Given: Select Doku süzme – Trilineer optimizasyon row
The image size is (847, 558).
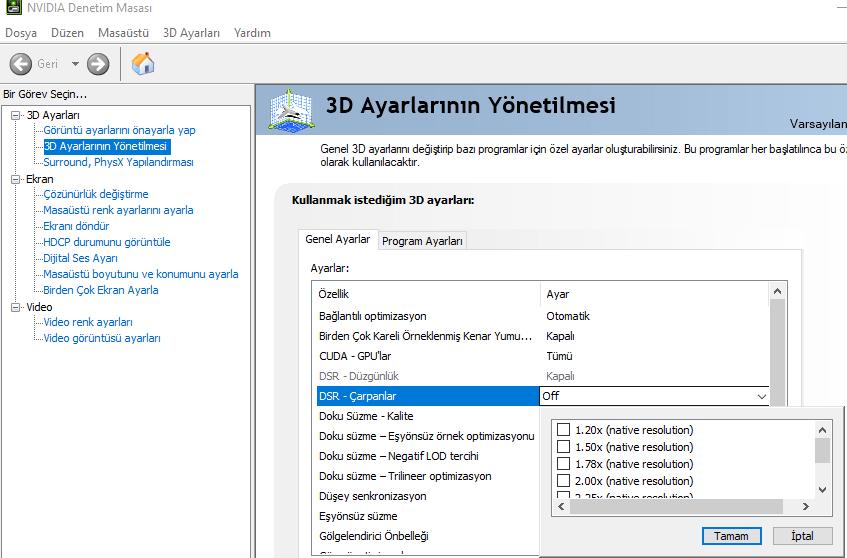Looking at the screenshot, I should coord(428,476).
